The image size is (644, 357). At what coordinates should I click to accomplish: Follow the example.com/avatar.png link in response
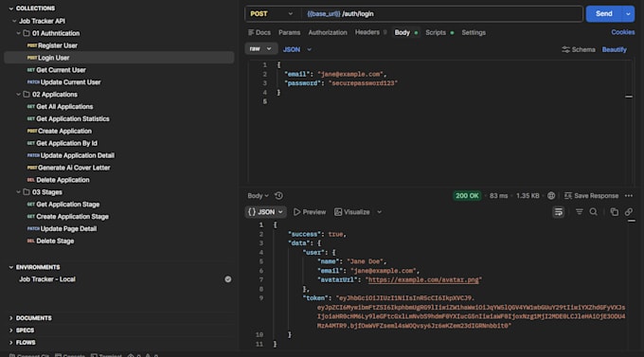coord(423,279)
